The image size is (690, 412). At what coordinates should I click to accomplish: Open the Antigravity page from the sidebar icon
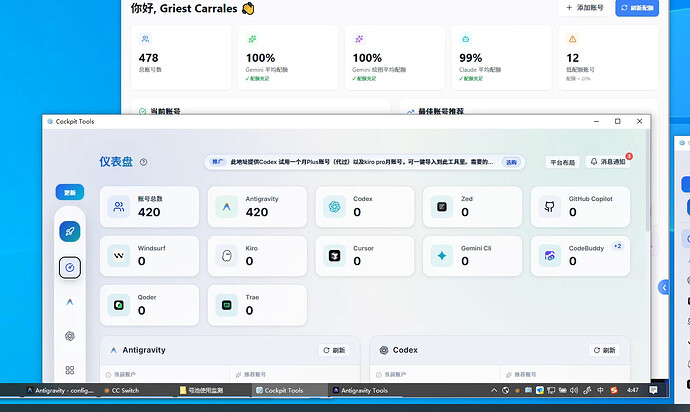(70, 302)
